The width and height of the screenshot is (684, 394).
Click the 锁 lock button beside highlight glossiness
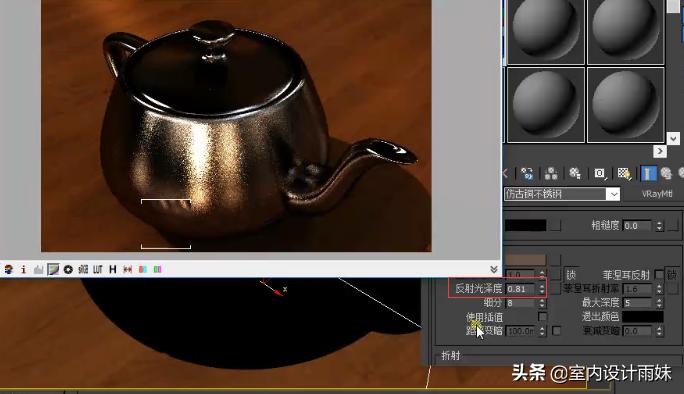pyautogui.click(x=571, y=275)
